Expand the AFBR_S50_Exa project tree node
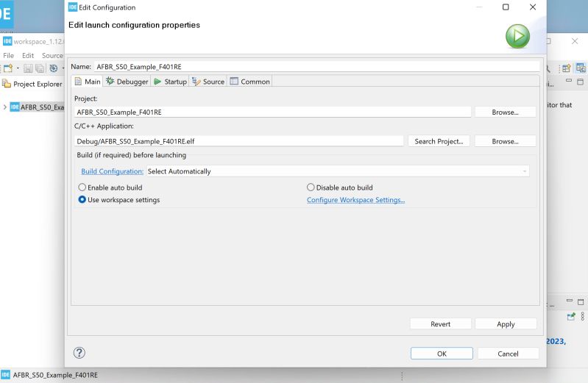 tap(5, 107)
